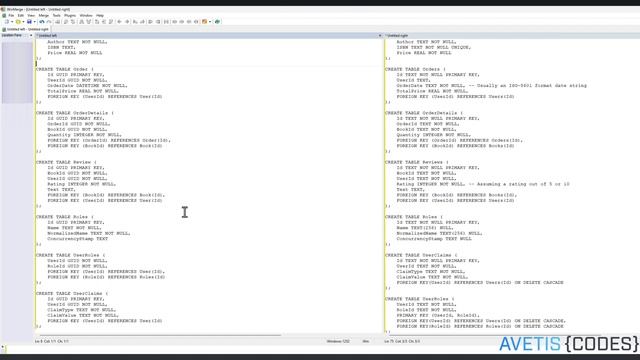The height and width of the screenshot is (360, 640).
Task: Click right status 'Ln 75 Col 3/3 Ch 3/3'
Action: 402,341
